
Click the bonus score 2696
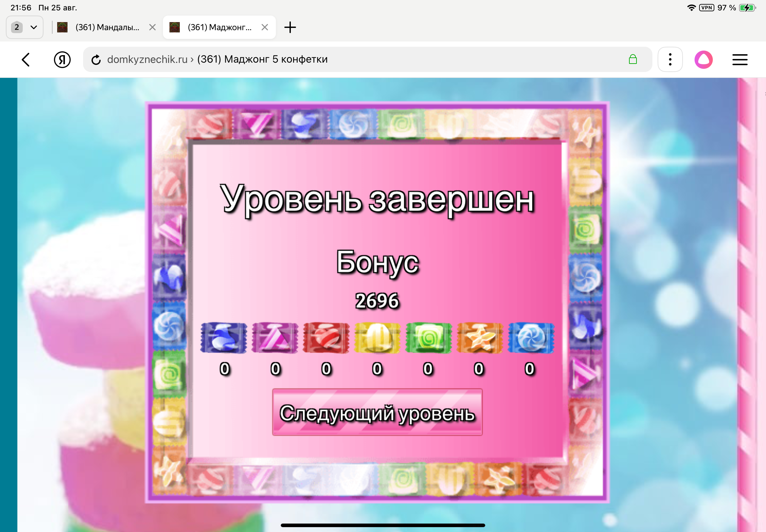377,301
